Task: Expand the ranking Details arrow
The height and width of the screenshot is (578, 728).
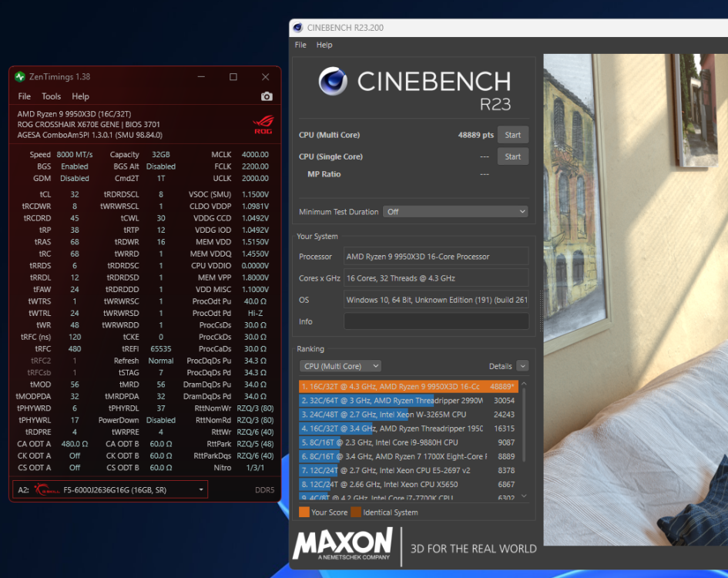Action: [522, 366]
